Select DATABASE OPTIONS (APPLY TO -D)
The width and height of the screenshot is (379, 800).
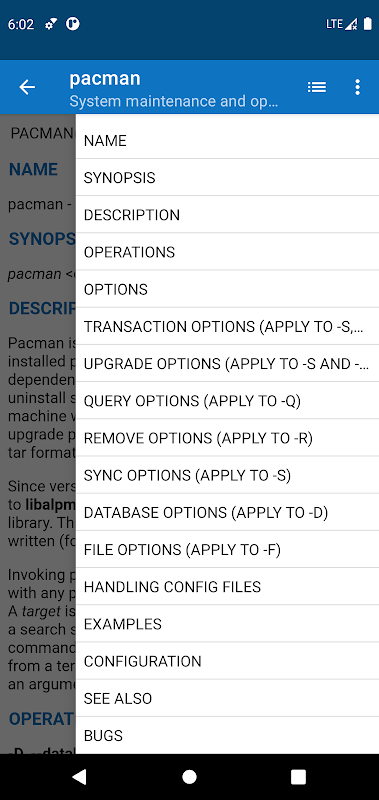click(x=228, y=513)
